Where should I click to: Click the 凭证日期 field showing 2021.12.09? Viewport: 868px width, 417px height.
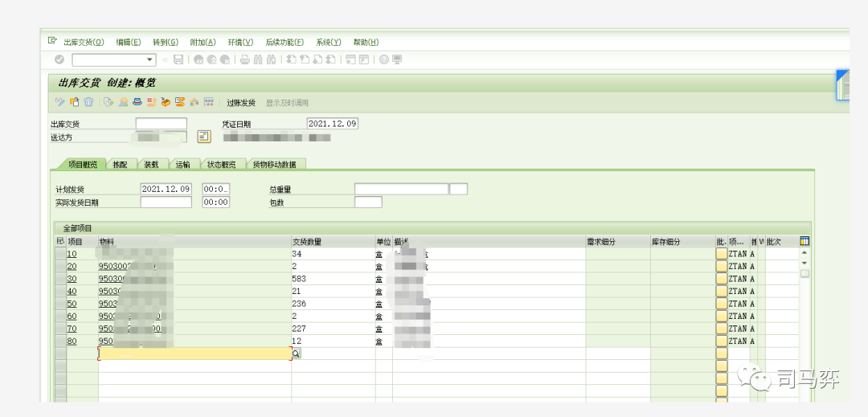pos(332,123)
